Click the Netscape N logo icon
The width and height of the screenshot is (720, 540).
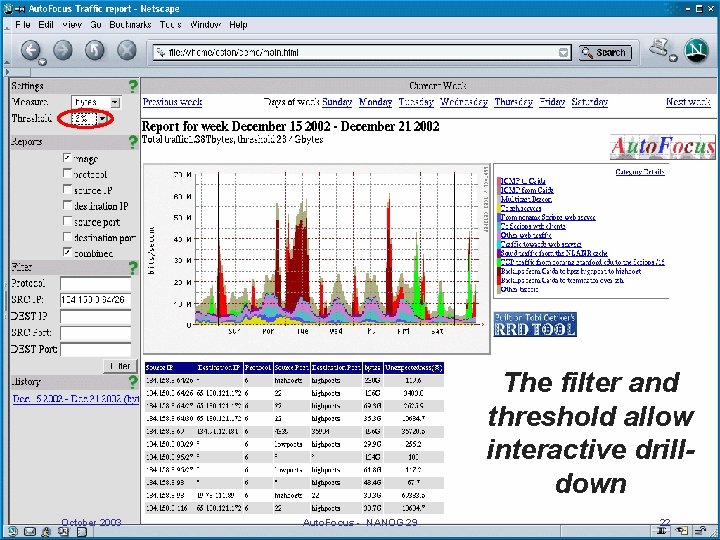tap(697, 51)
